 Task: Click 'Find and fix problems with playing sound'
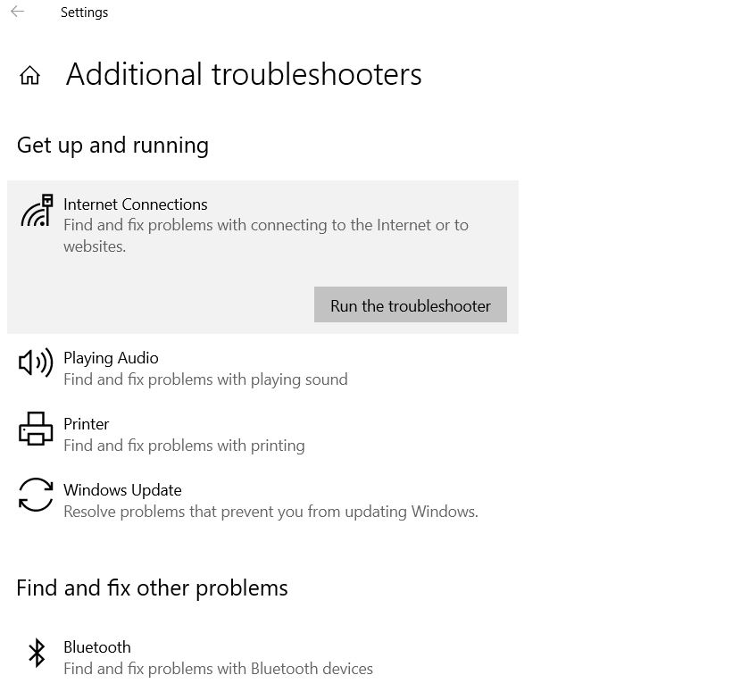pyautogui.click(x=205, y=379)
